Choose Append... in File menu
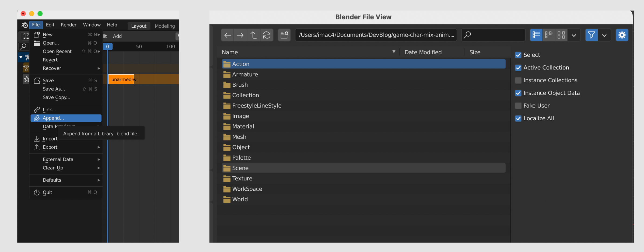 66,118
